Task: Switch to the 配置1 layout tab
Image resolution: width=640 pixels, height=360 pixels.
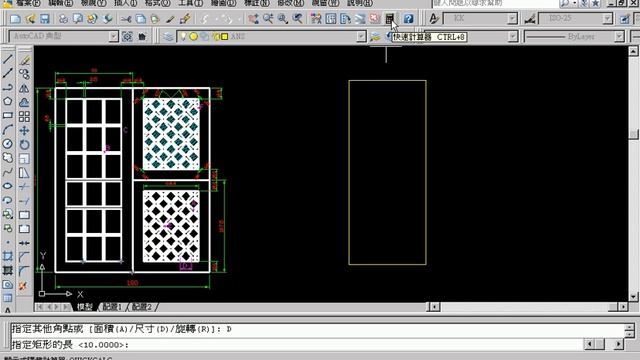Action: pyautogui.click(x=112, y=307)
